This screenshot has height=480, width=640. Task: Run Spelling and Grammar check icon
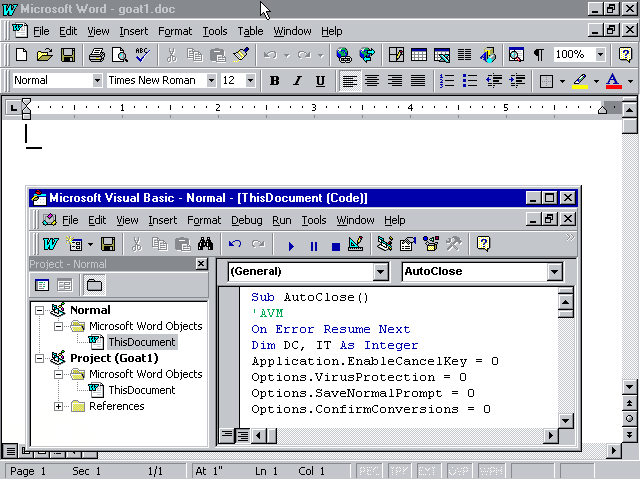tap(142, 54)
